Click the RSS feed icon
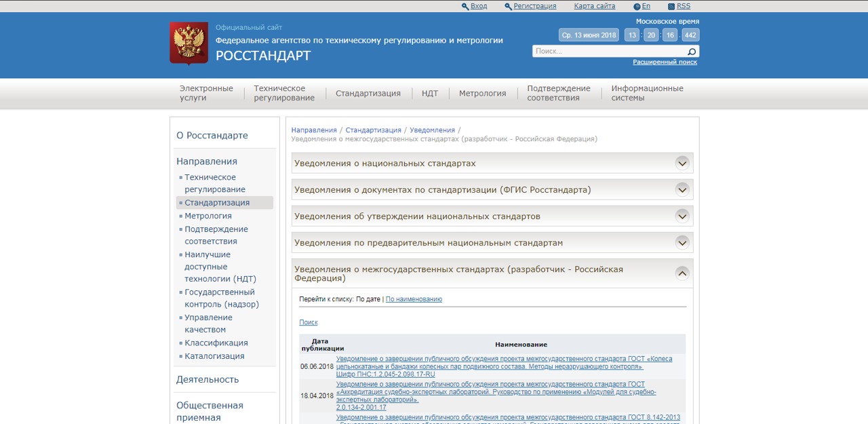Screen dimensions: 868x424 pyautogui.click(x=671, y=6)
